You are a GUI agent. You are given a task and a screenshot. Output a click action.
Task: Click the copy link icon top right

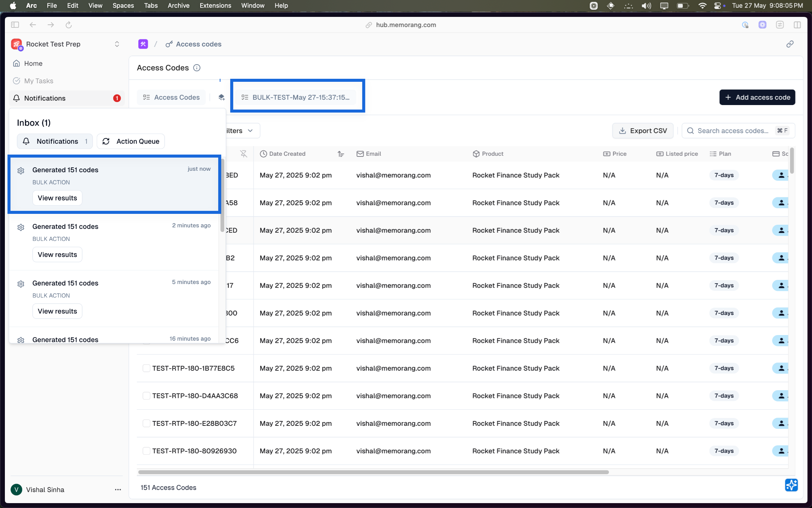[x=790, y=44]
